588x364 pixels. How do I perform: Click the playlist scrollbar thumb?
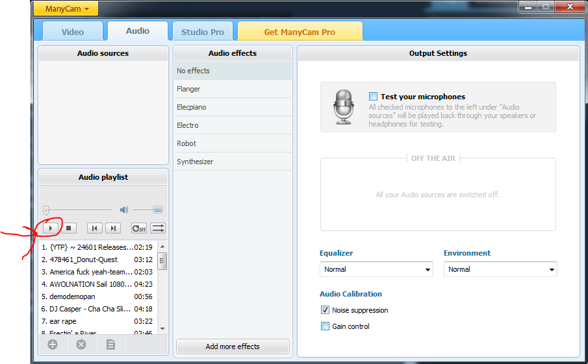[x=162, y=261]
